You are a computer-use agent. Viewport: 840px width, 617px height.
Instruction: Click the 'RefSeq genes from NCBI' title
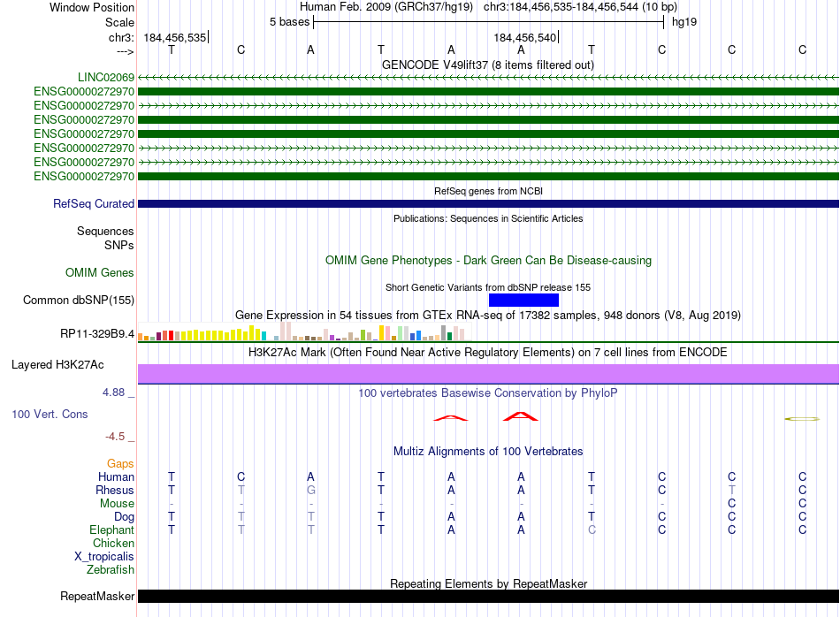[x=488, y=191]
